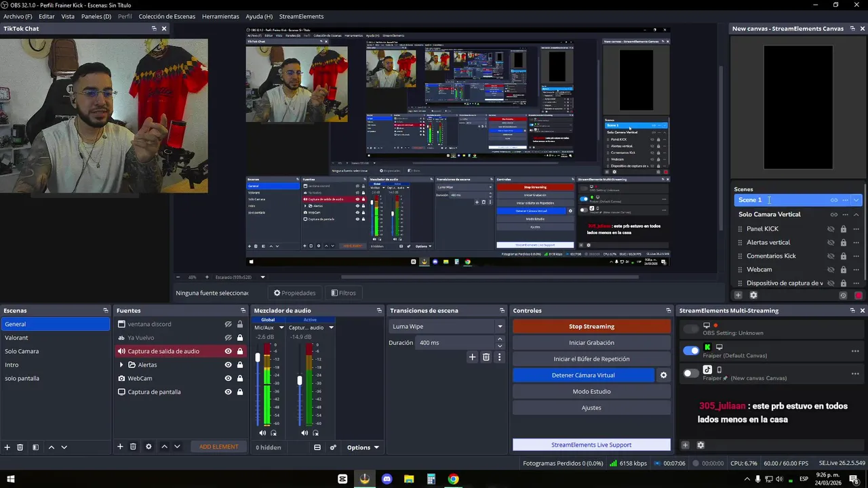Image resolution: width=868 pixels, height=488 pixels.
Task: Add a scene transition with plus icon
Action: (x=472, y=357)
